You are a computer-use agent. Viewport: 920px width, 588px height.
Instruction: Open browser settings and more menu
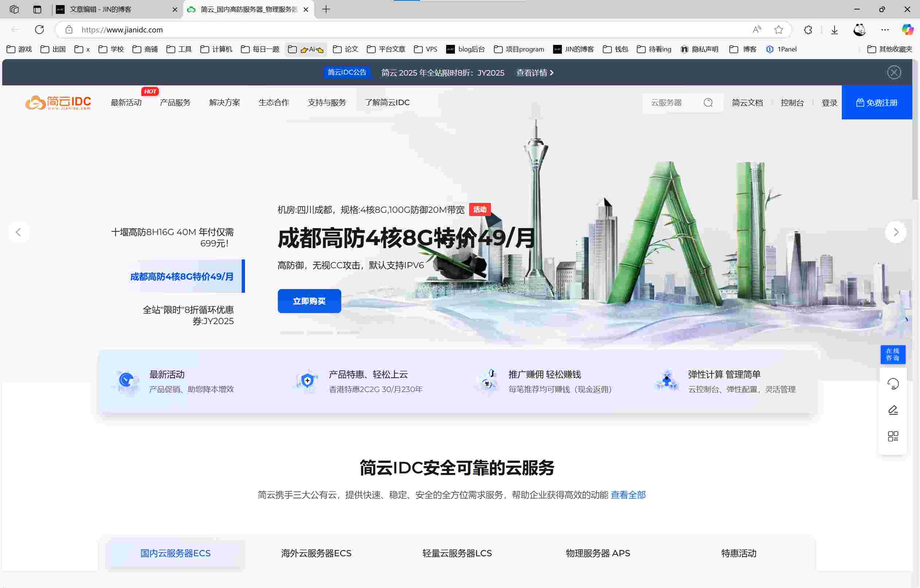(885, 30)
